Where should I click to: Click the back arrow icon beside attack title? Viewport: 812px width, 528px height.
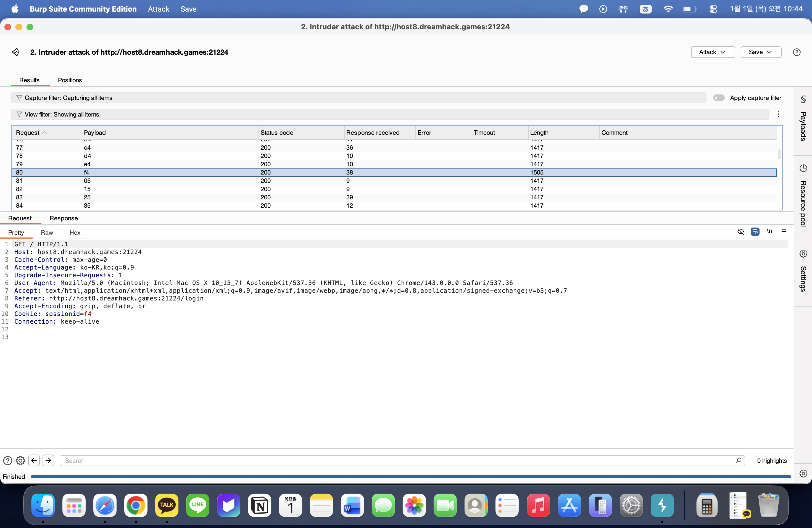click(15, 52)
